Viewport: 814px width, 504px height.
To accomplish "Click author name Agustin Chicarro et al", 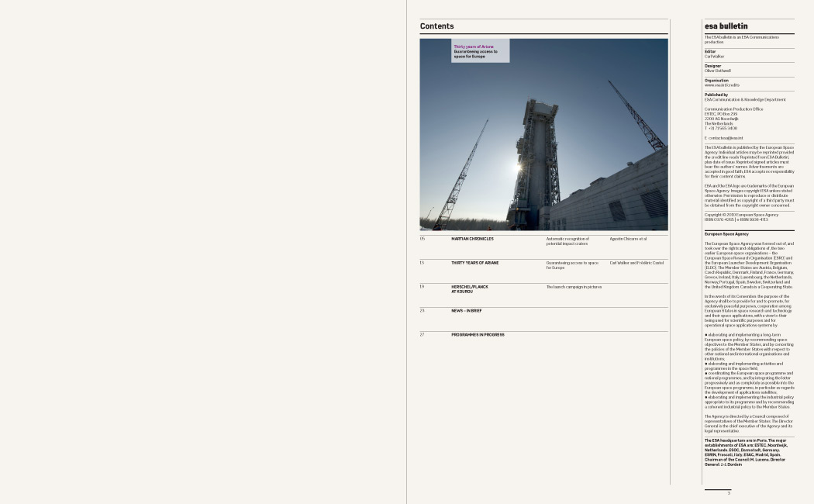I will 628,239.
